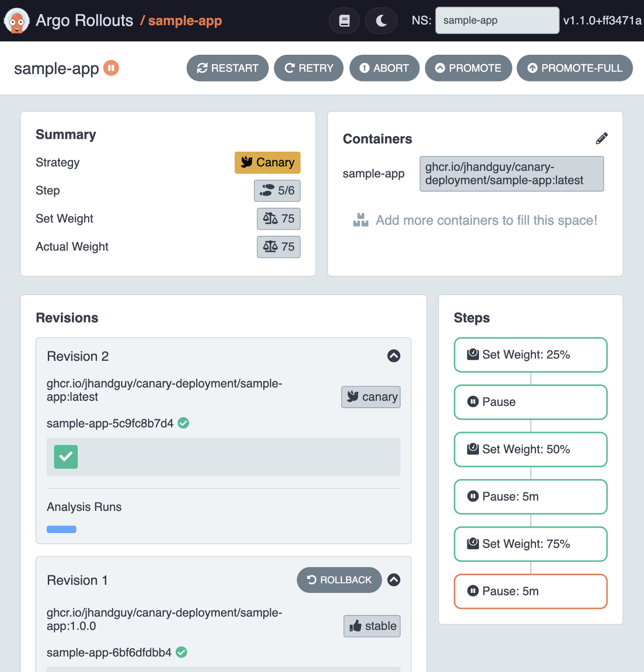Click the Set Weight 75 badge
The height and width of the screenshot is (672, 644).
[x=278, y=219]
